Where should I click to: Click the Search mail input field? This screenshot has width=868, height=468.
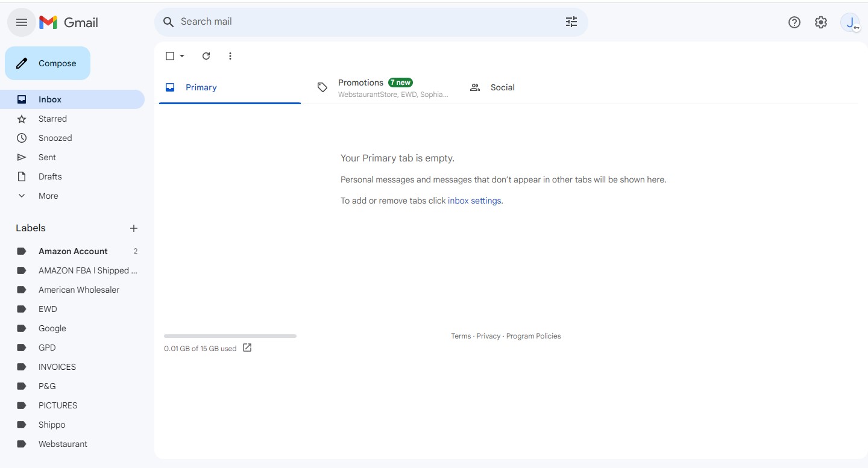tap(371, 22)
